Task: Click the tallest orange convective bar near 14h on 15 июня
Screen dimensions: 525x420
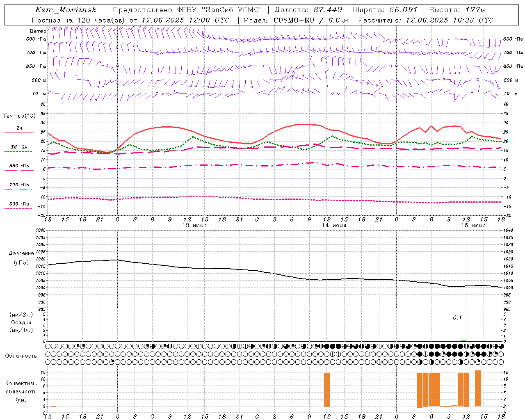Action: [x=478, y=388]
